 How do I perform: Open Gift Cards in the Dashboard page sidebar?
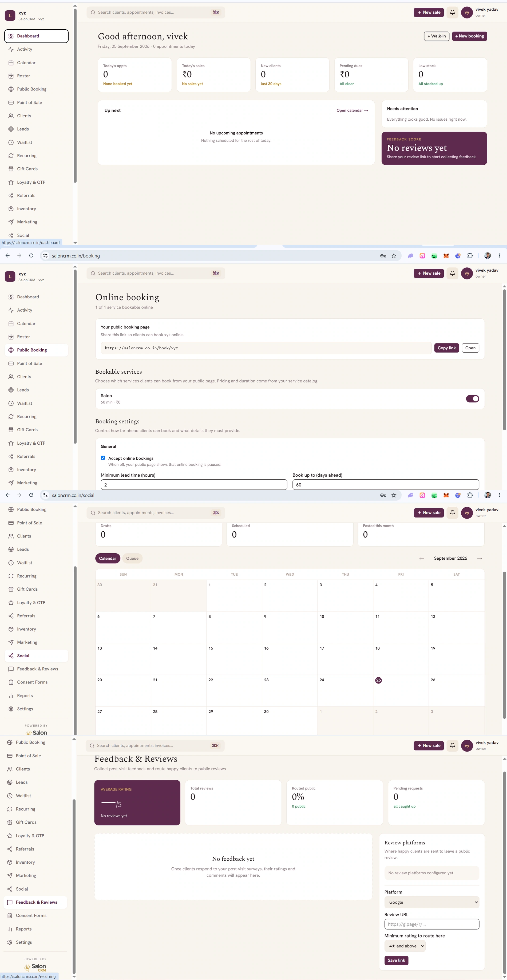(36, 169)
